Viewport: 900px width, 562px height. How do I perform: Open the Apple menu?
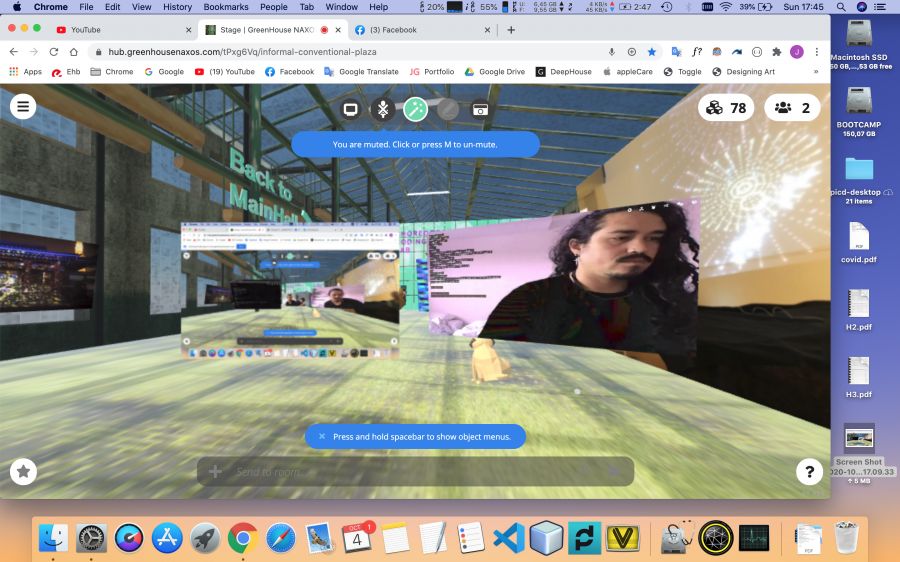click(x=17, y=7)
